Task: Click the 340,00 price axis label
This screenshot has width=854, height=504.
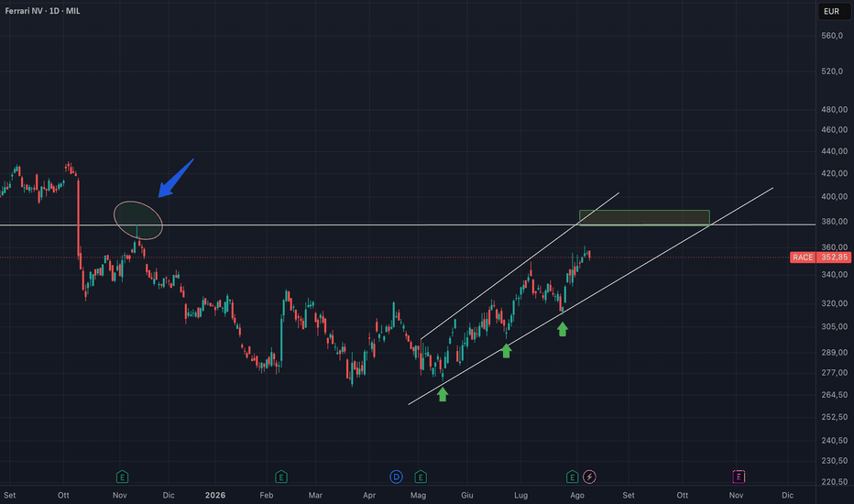Action: point(835,275)
